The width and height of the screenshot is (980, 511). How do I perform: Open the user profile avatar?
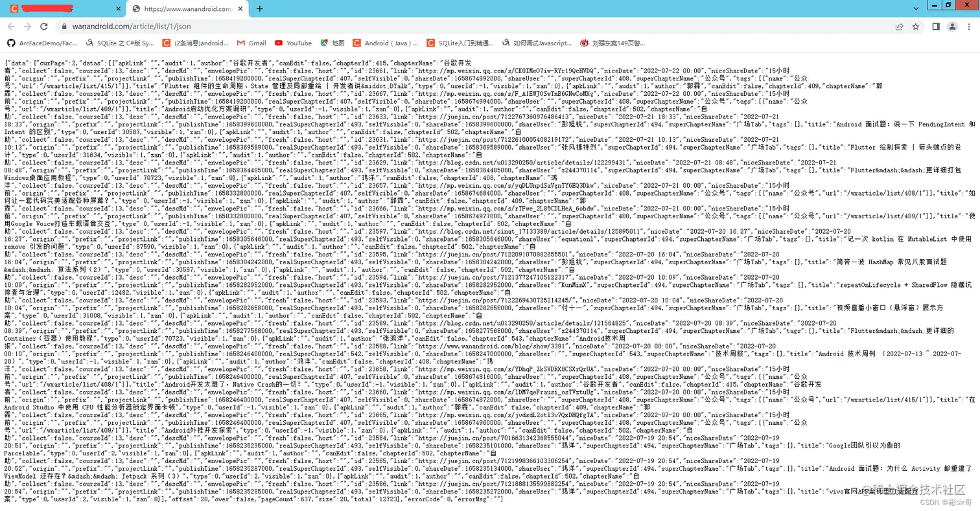(x=951, y=27)
